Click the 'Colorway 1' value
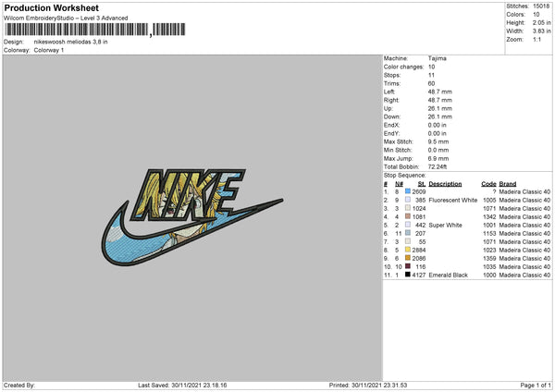555x392 pixels. [x=49, y=50]
